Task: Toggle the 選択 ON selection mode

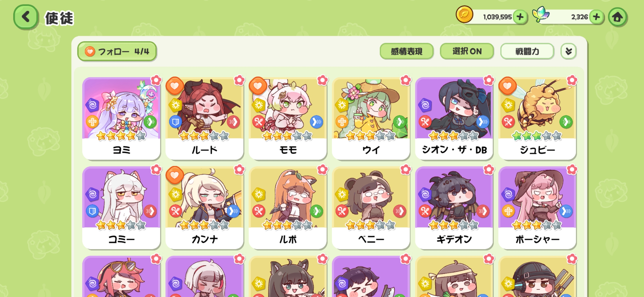Action: pyautogui.click(x=467, y=51)
